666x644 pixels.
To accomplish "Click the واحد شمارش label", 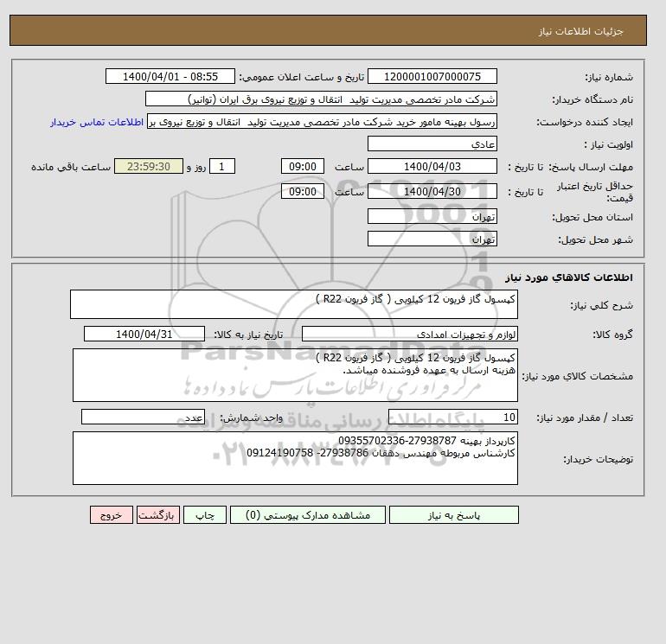I will [x=251, y=418].
